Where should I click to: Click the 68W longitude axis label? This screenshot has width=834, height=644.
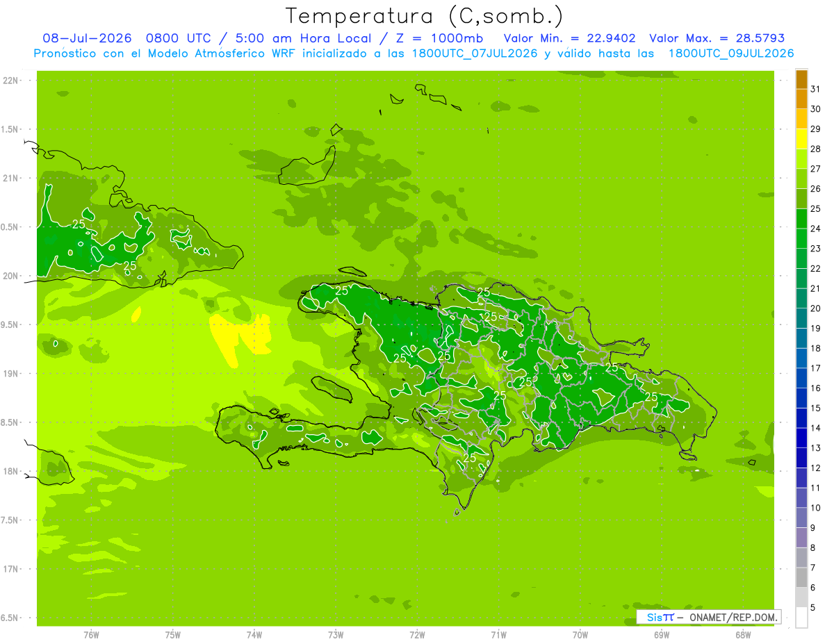tap(743, 634)
